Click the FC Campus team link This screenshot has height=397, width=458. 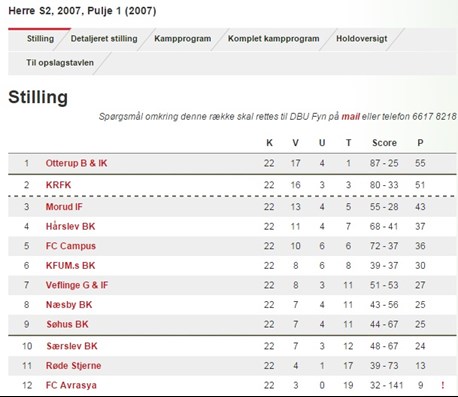71,246
